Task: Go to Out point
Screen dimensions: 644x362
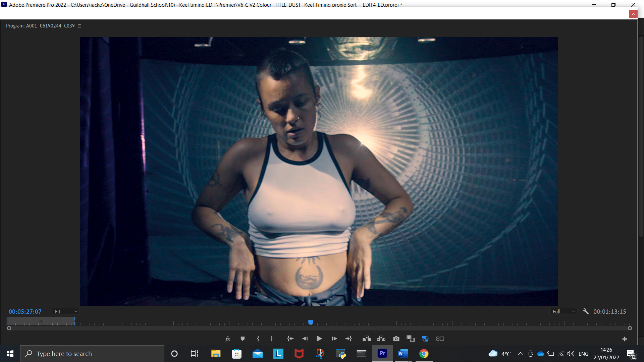Action: click(x=348, y=339)
